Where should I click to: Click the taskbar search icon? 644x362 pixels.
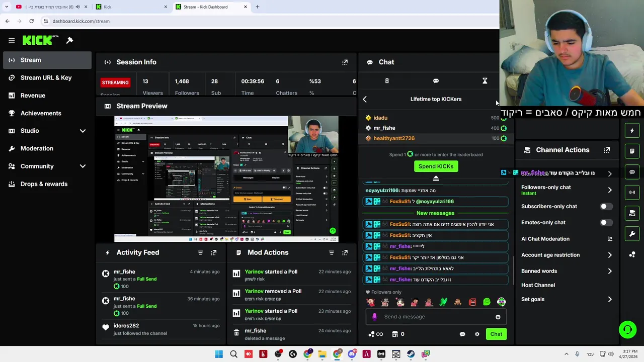point(233,354)
